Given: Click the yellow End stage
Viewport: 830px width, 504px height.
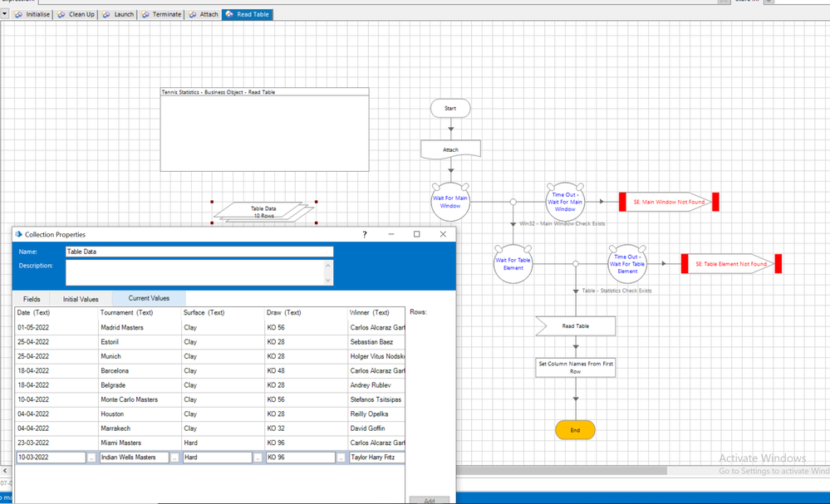Looking at the screenshot, I should [575, 430].
